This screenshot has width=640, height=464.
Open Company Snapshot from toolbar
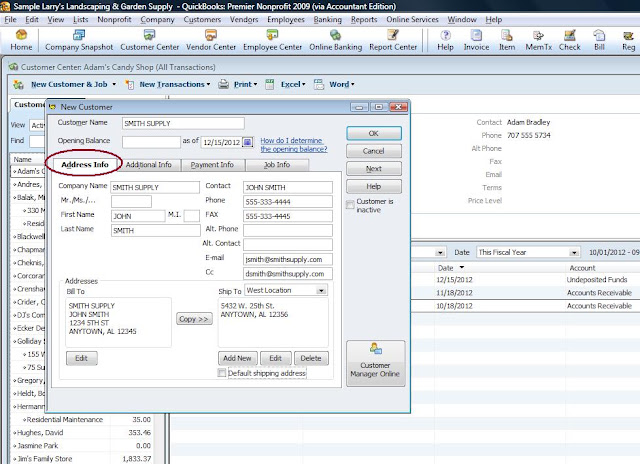(79, 40)
